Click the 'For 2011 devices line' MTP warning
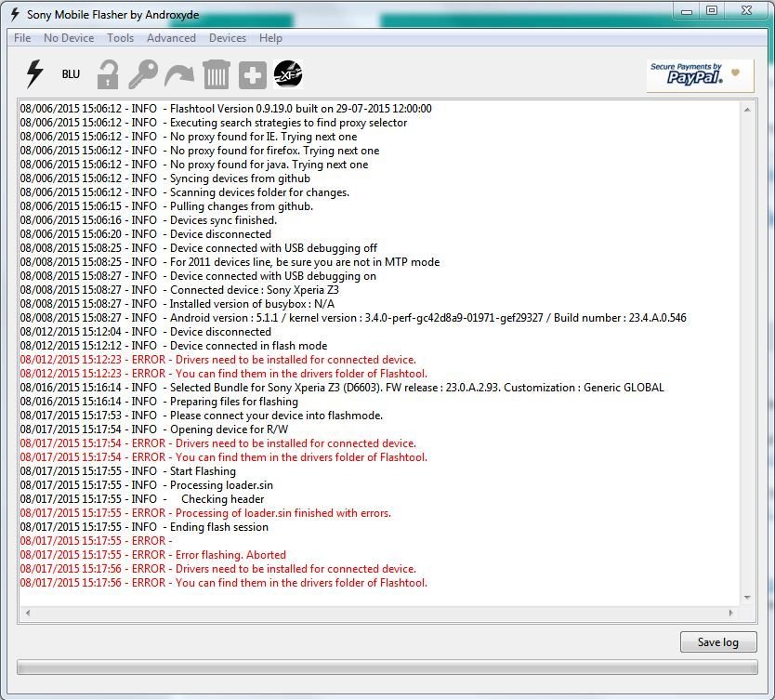The image size is (775, 700). [x=230, y=261]
